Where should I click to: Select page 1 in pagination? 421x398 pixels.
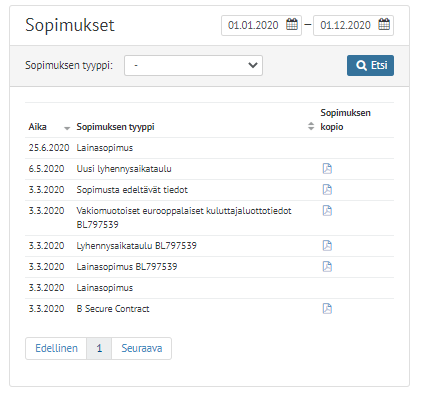click(99, 348)
